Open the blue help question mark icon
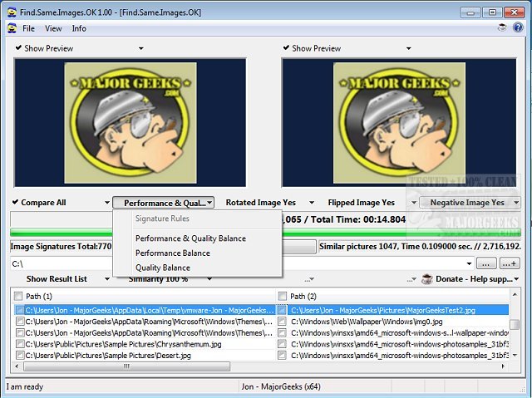Image resolution: width=532 pixels, height=398 pixels. pos(518,27)
